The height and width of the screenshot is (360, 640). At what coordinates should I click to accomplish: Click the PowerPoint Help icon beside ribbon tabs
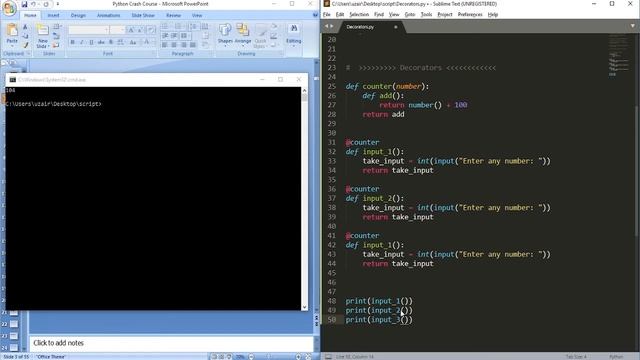pos(315,15)
